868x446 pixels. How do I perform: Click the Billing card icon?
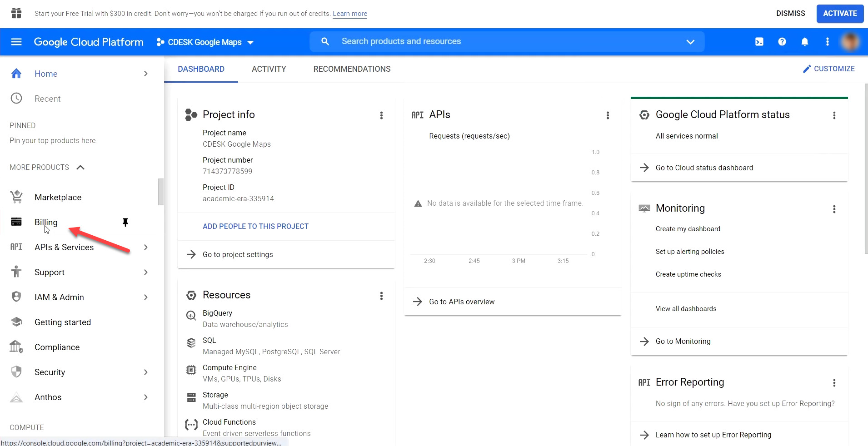pos(16,222)
